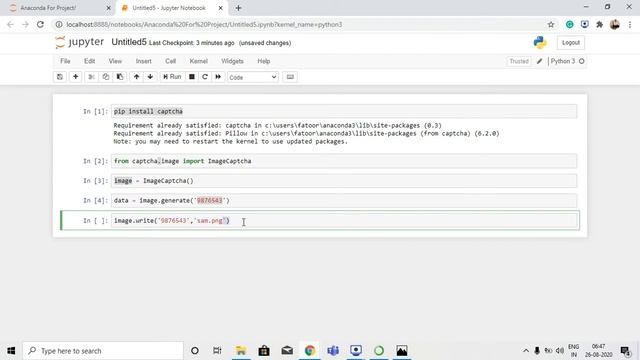Open the Help menu
640x360 pixels.
coord(264,61)
